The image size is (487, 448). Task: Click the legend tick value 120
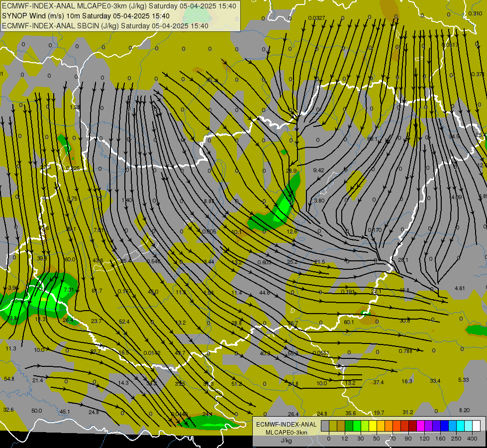click(425, 439)
